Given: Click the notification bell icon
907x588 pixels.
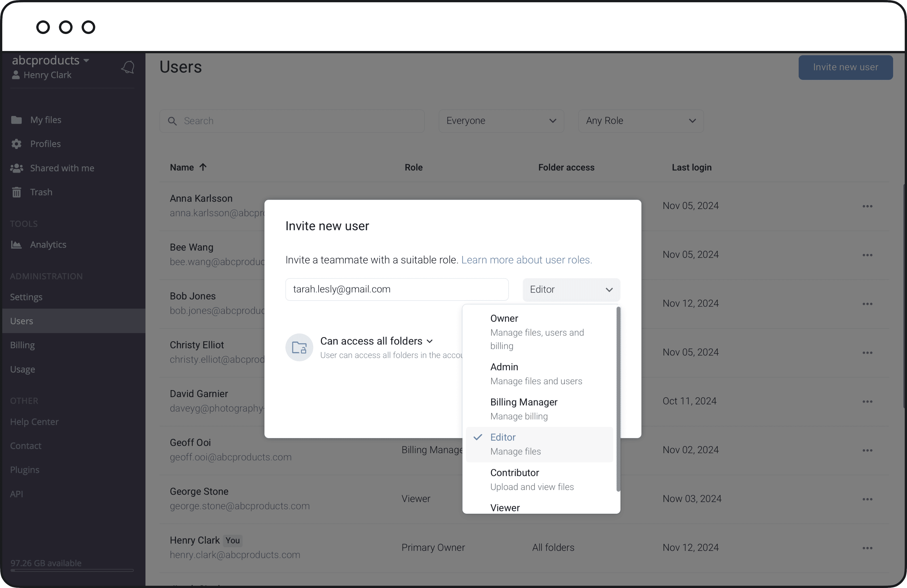Looking at the screenshot, I should 128,67.
